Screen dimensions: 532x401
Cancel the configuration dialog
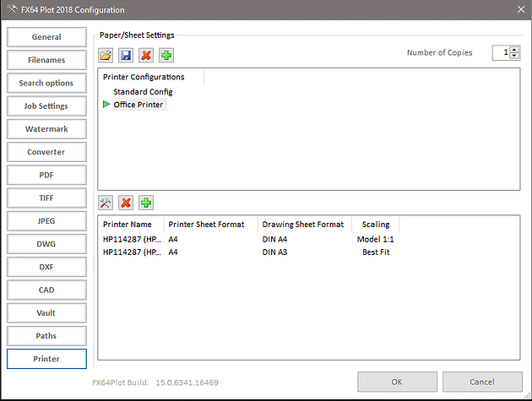point(482,382)
